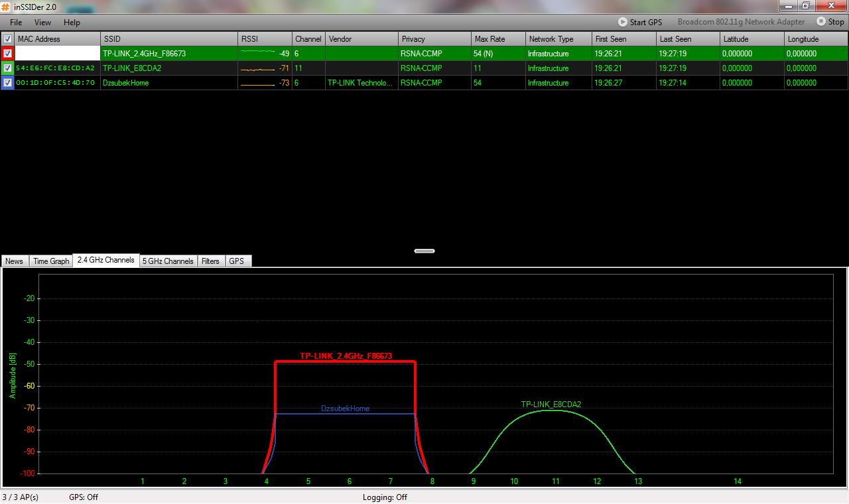The width and height of the screenshot is (849, 504).
Task: Click channel 11 cell of TP-LINK_E8CDA2
Action: (x=308, y=68)
